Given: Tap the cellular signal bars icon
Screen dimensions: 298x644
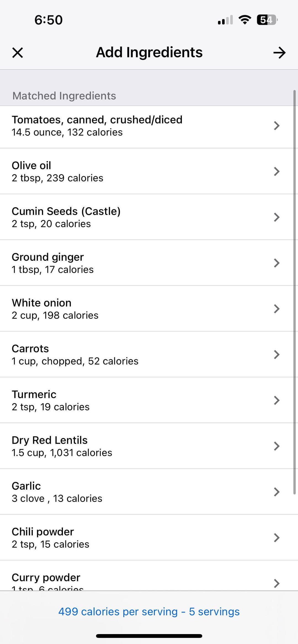Looking at the screenshot, I should point(225,20).
